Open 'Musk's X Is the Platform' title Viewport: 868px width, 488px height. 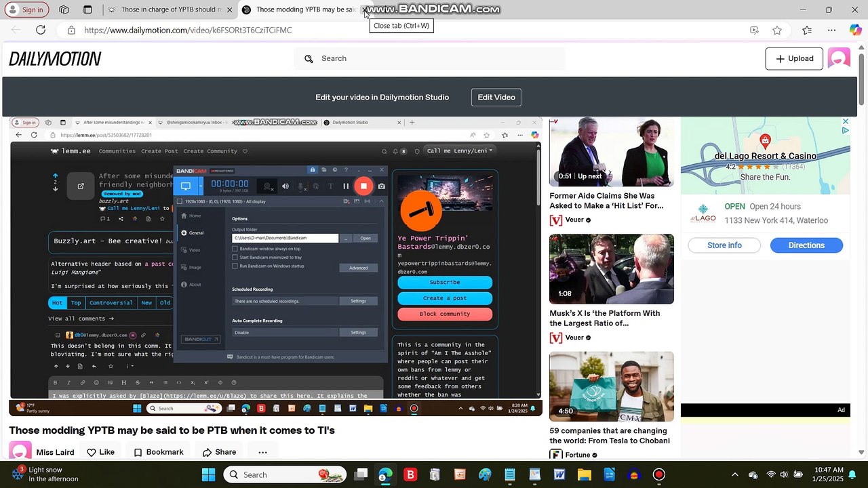coord(605,319)
